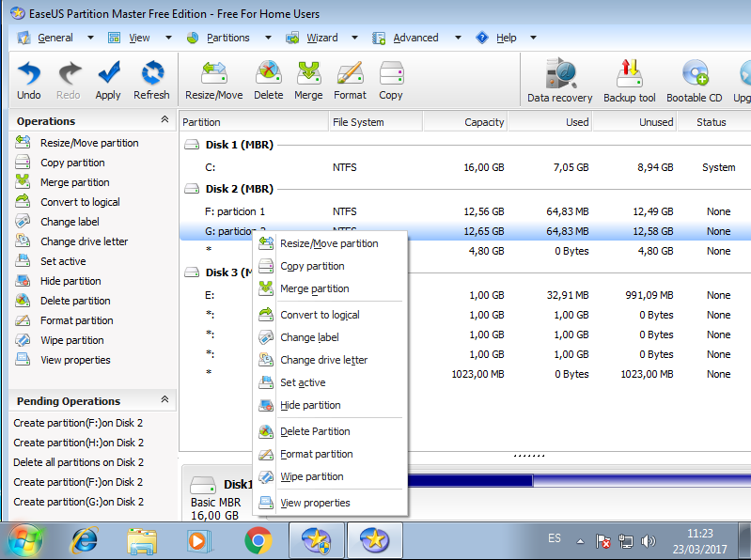The height and width of the screenshot is (560, 751).
Task: Choose Change label in Operations panel
Action: pos(57,222)
